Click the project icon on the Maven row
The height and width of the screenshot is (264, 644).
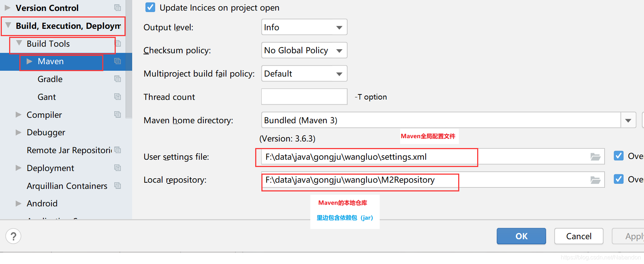pos(118,61)
